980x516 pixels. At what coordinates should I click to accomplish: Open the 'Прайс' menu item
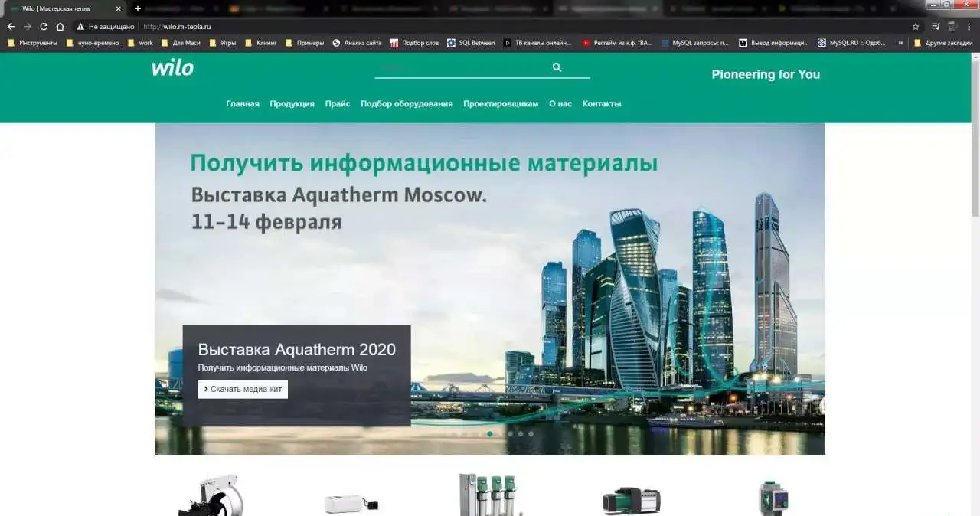tap(338, 103)
